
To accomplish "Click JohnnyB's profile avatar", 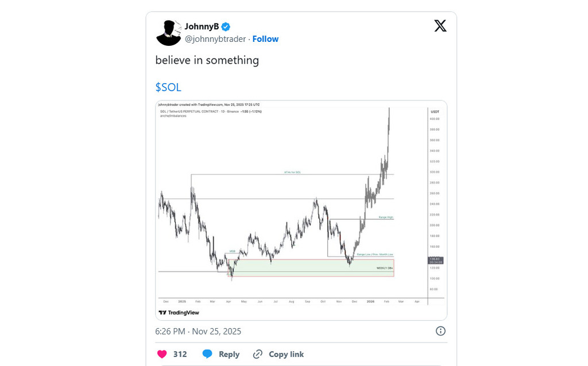I will click(168, 33).
